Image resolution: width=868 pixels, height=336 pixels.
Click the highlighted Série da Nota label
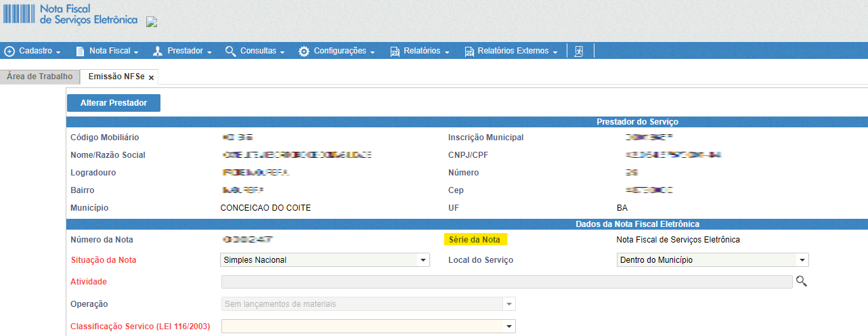(475, 240)
